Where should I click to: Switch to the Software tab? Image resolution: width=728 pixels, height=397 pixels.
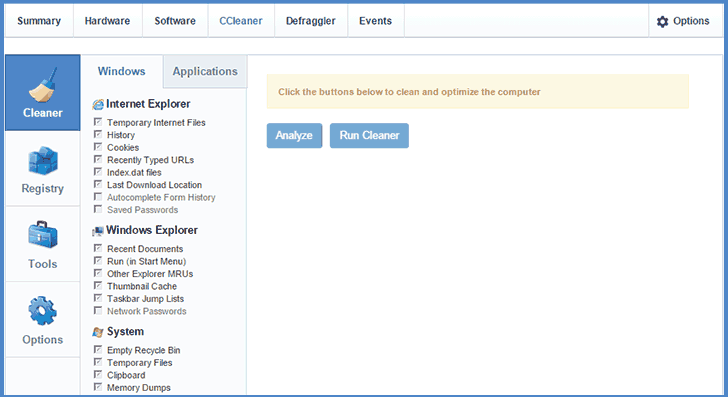point(175,21)
